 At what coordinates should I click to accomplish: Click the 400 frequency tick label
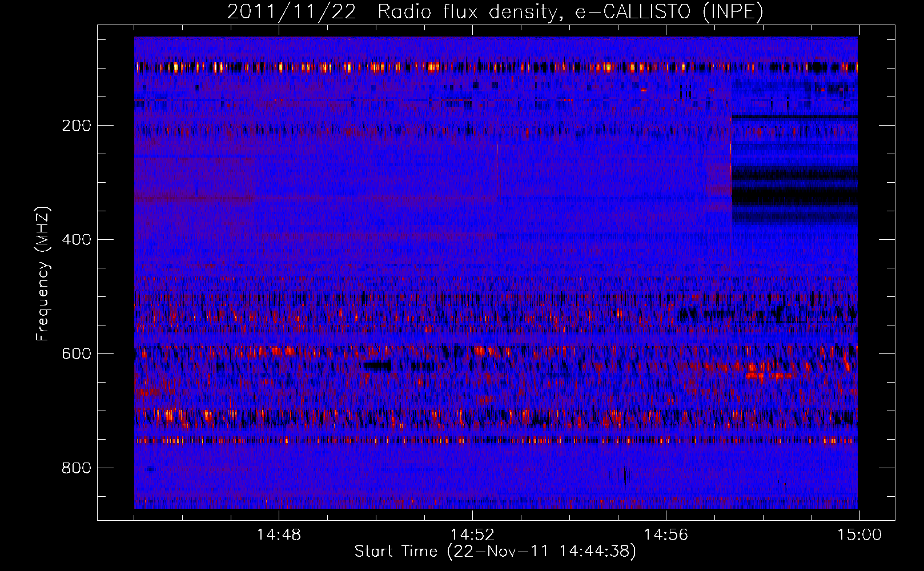[77, 240]
